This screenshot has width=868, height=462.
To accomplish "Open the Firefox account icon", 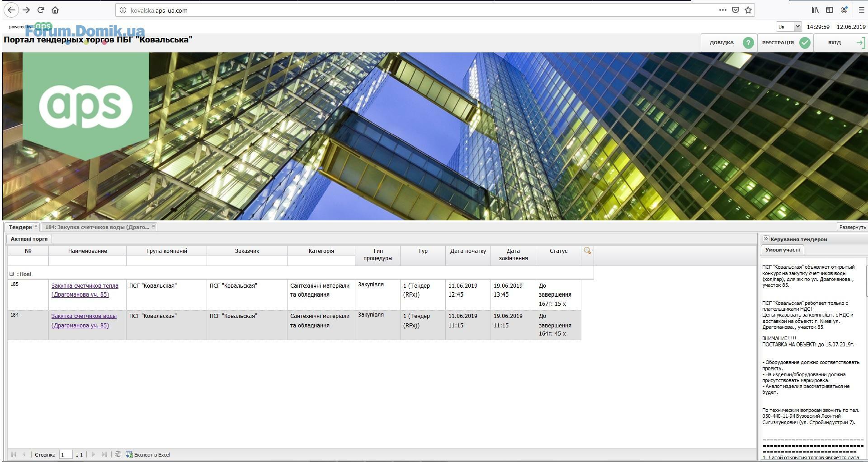I will [x=844, y=10].
